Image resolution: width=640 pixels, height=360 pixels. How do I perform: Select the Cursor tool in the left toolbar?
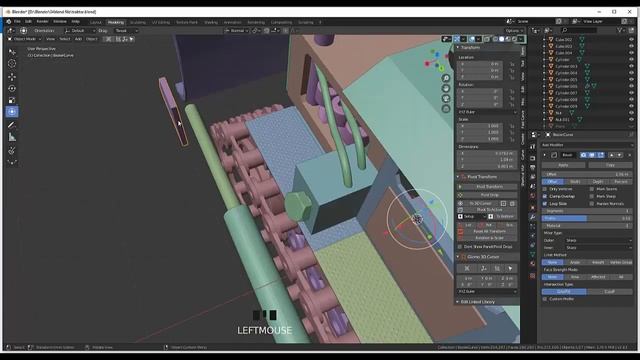[x=12, y=64]
